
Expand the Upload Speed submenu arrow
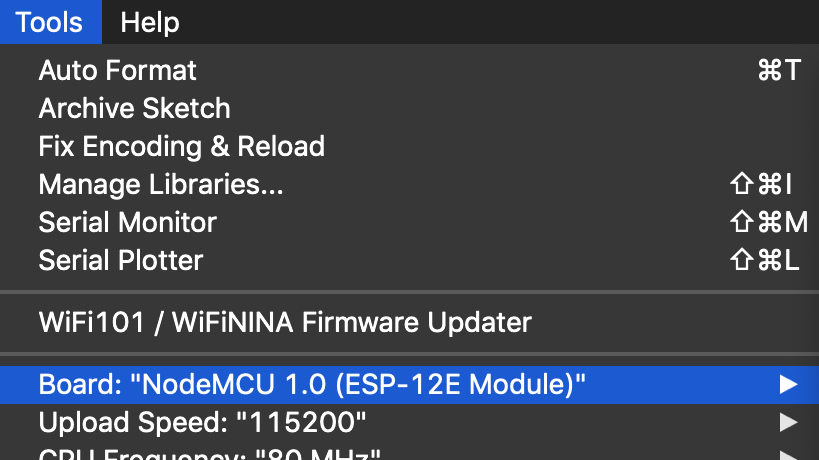click(x=788, y=422)
